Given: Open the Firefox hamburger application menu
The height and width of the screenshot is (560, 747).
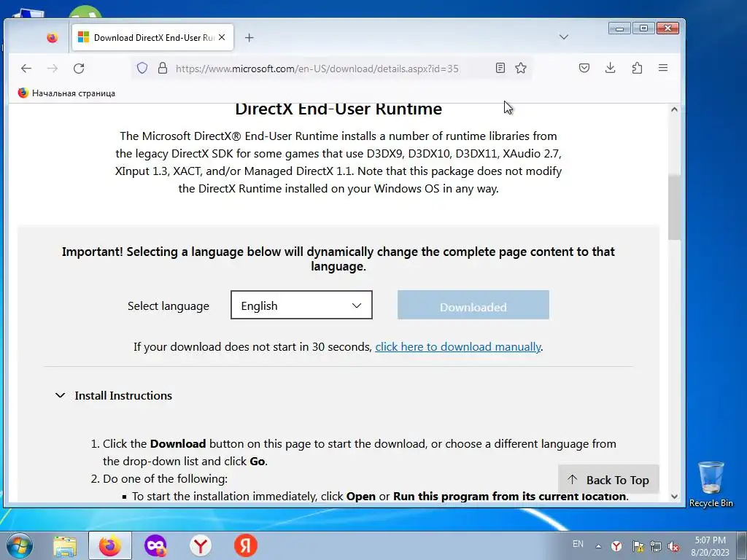Looking at the screenshot, I should [x=663, y=68].
